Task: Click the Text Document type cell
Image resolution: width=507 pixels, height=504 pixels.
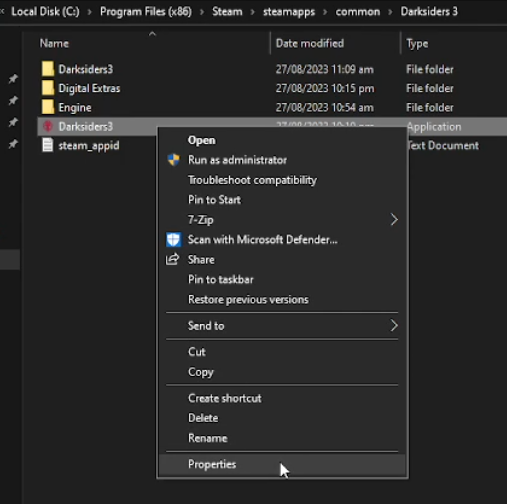Action: pyautogui.click(x=443, y=146)
